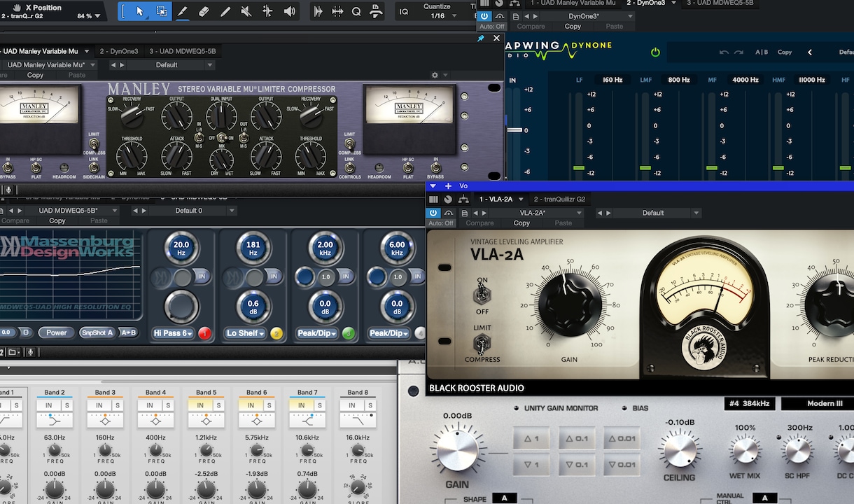This screenshot has width=854, height=504.
Task: Click the SnpShot A button
Action: pos(99,332)
